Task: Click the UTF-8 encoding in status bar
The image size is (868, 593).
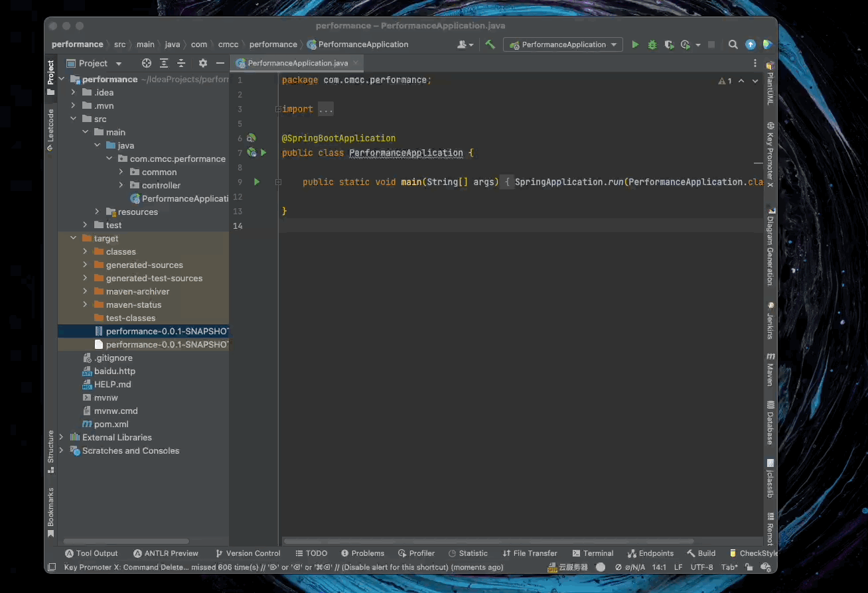Action: click(701, 567)
